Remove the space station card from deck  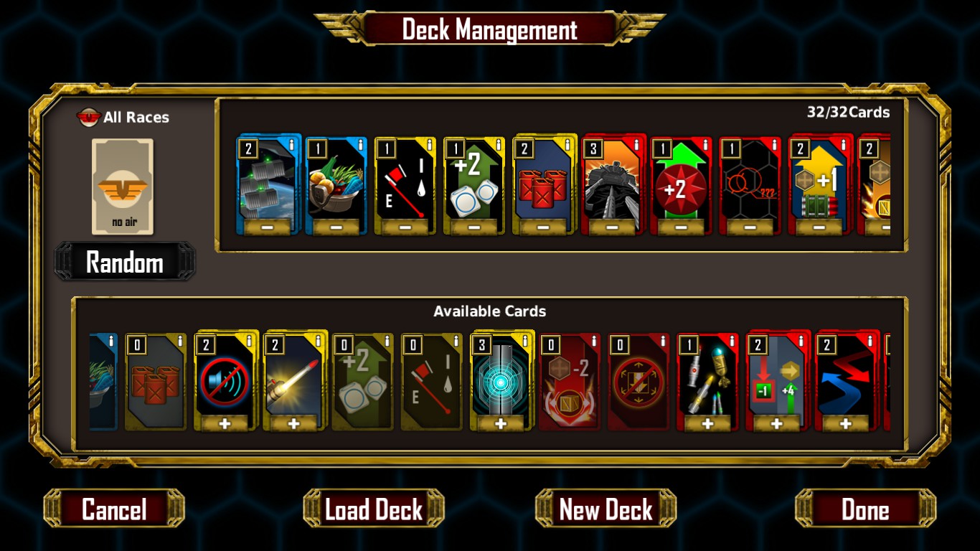click(267, 227)
